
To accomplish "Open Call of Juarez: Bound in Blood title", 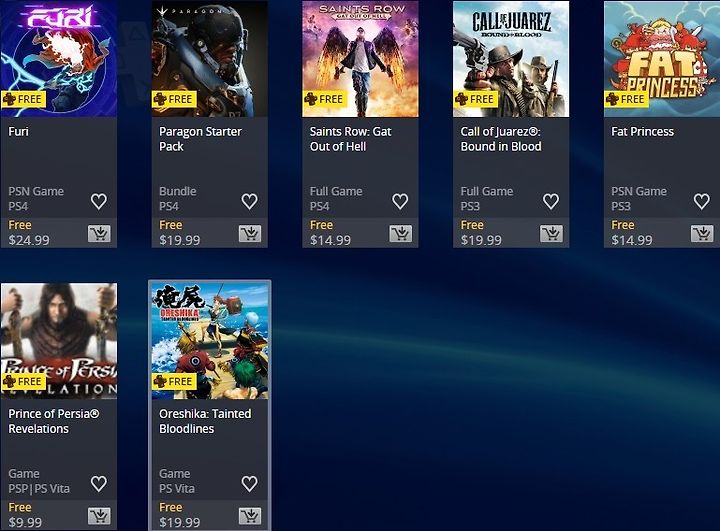I will pyautogui.click(x=501, y=139).
